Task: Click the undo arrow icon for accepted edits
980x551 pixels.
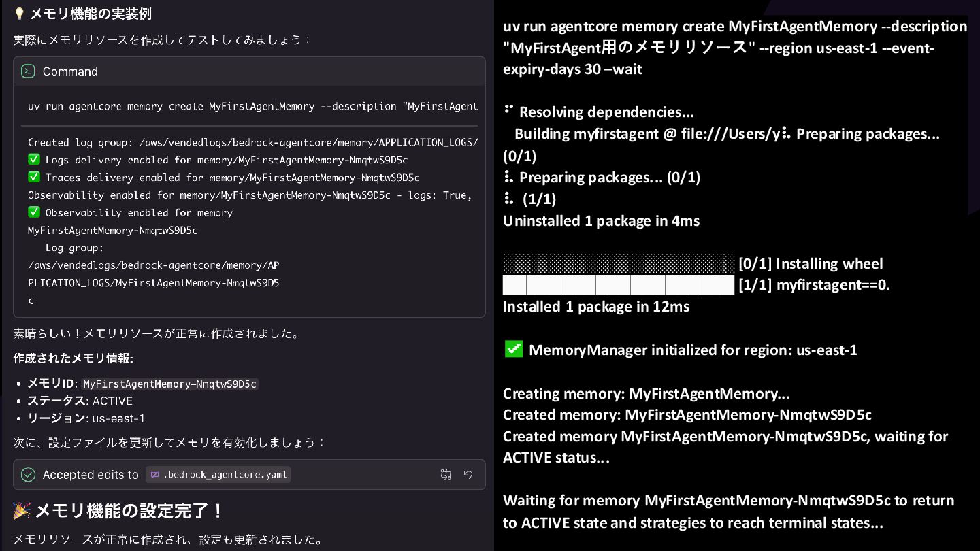Action: pyautogui.click(x=468, y=475)
